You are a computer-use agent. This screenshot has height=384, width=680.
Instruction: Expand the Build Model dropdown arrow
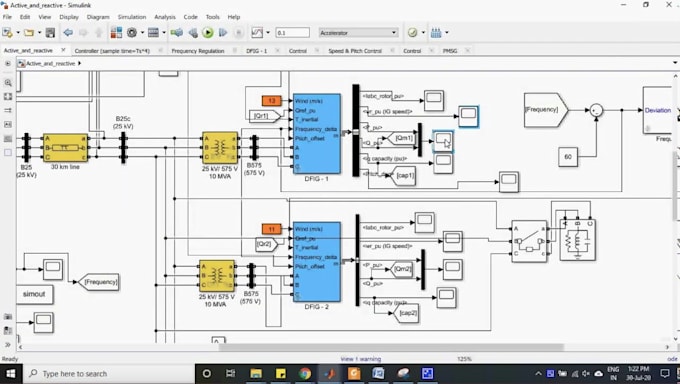447,33
